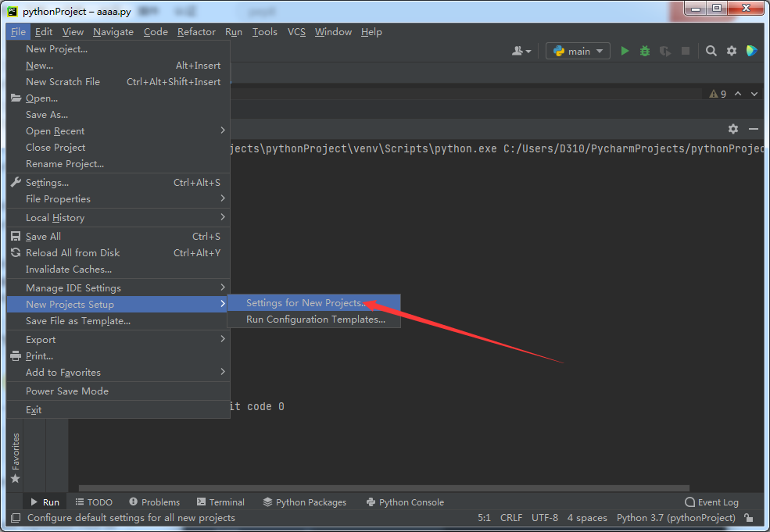Click the warnings indicator showing 9
The image size is (770, 532).
coord(718,94)
